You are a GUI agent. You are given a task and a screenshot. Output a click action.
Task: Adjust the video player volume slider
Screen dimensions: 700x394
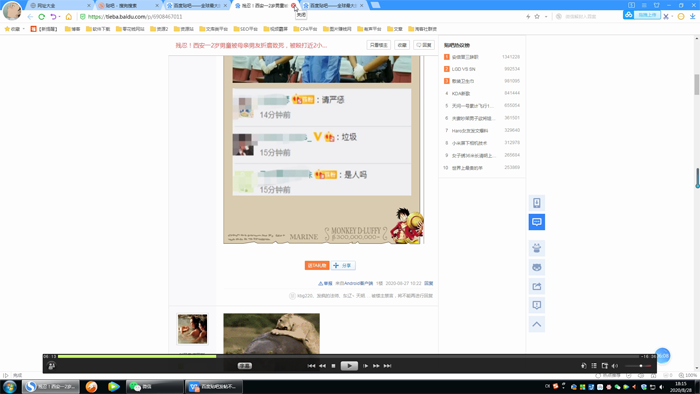click(638, 366)
